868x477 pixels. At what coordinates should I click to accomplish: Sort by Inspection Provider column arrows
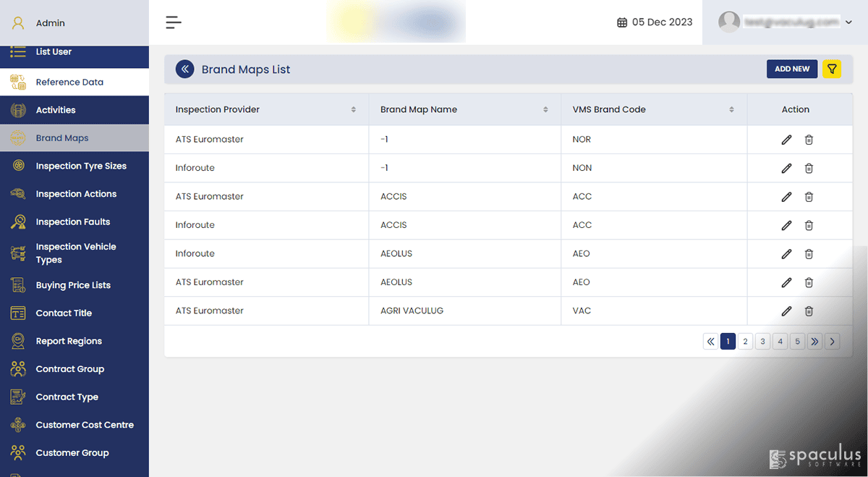354,109
